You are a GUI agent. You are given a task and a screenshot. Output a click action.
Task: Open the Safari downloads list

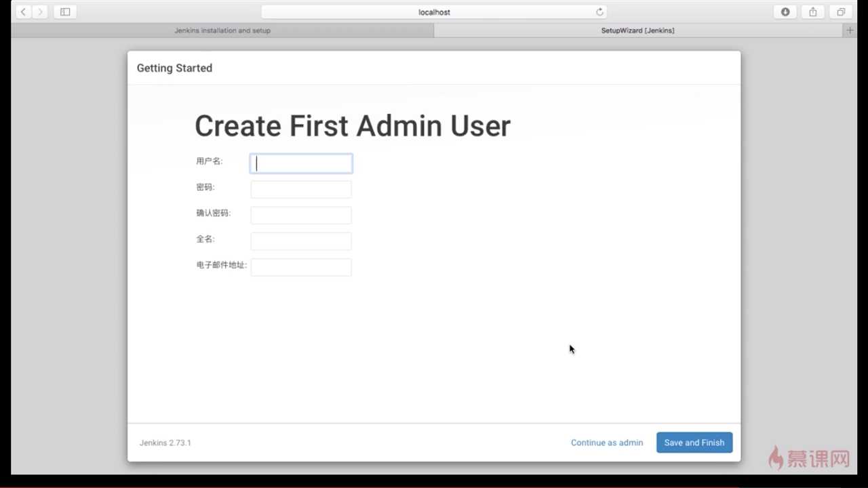click(x=785, y=12)
